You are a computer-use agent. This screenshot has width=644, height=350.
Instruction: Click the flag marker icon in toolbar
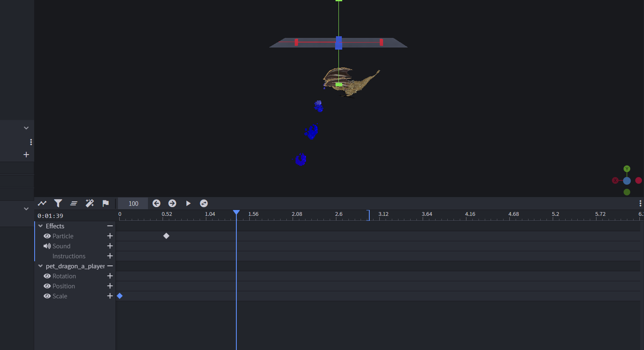pos(105,203)
